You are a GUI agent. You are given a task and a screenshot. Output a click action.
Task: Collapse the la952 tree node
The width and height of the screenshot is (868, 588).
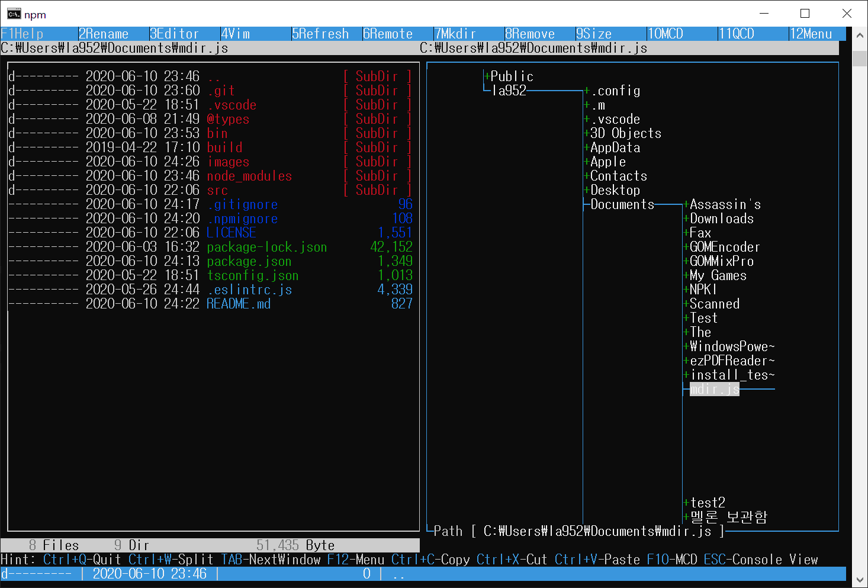pyautogui.click(x=509, y=91)
